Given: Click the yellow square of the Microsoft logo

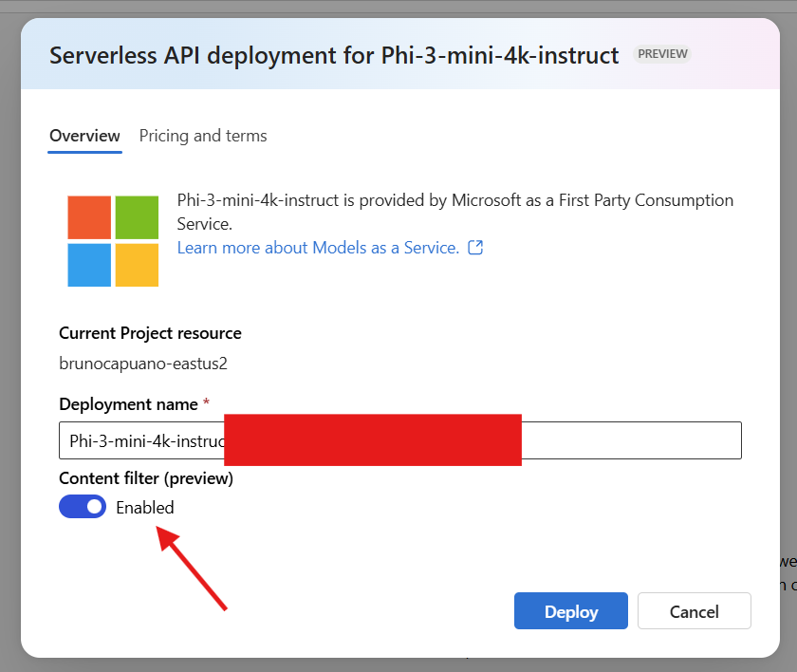Looking at the screenshot, I should (137, 265).
